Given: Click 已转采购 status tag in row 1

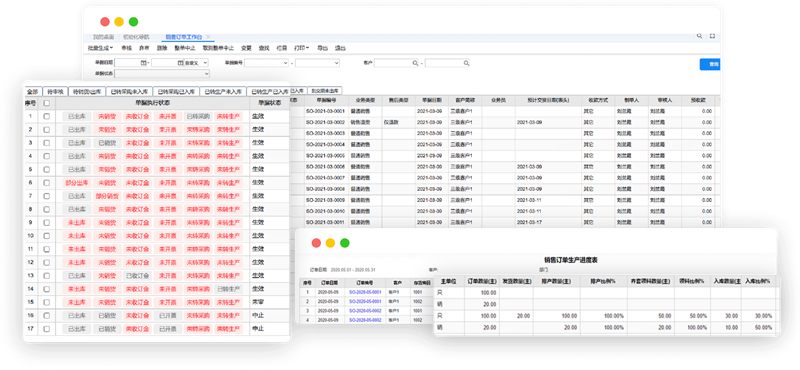Looking at the screenshot, I should point(197,116).
